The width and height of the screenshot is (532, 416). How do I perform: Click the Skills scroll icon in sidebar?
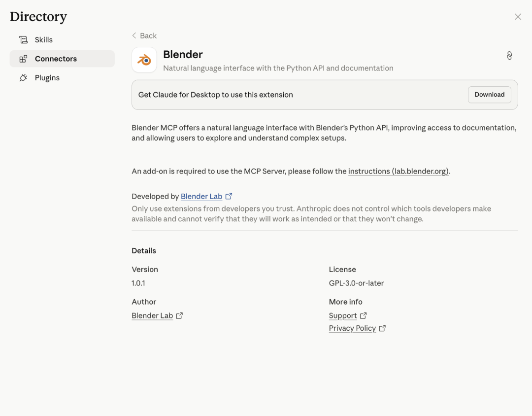click(23, 40)
